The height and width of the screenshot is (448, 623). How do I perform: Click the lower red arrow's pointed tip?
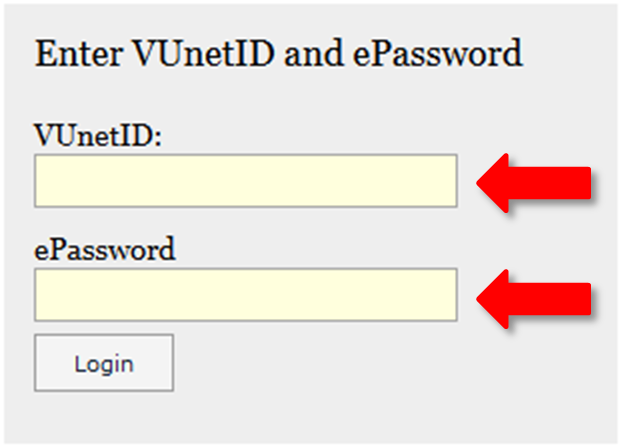coord(484,297)
